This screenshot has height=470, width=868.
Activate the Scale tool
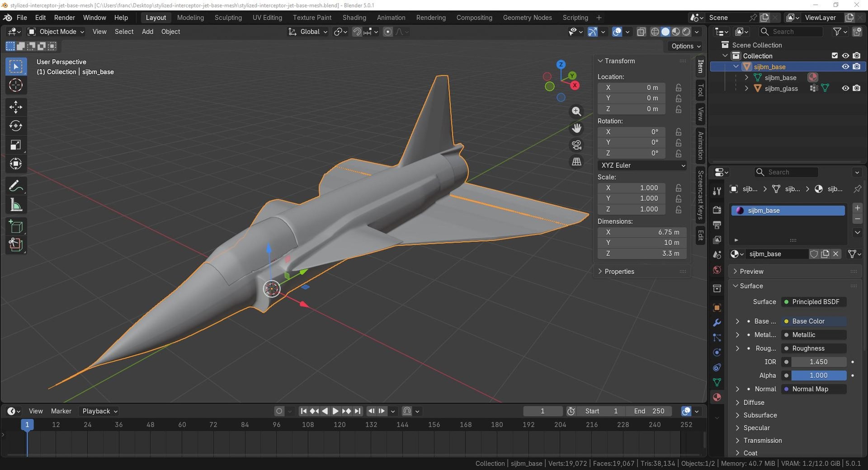[x=16, y=145]
